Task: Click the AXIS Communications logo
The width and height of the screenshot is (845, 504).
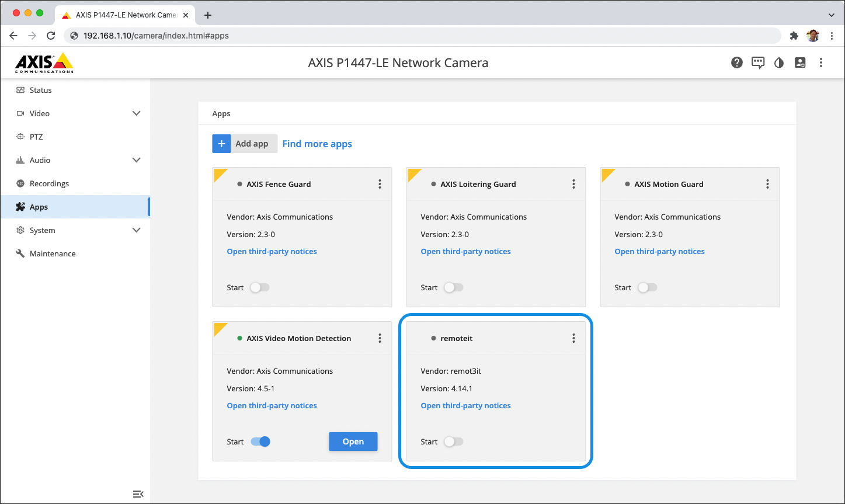Action: pos(44,62)
